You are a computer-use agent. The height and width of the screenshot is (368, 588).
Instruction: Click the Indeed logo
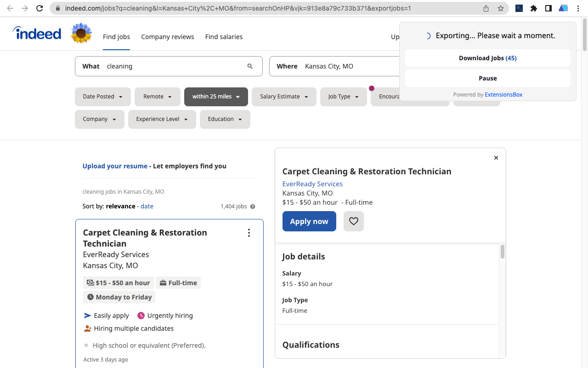[x=37, y=34]
